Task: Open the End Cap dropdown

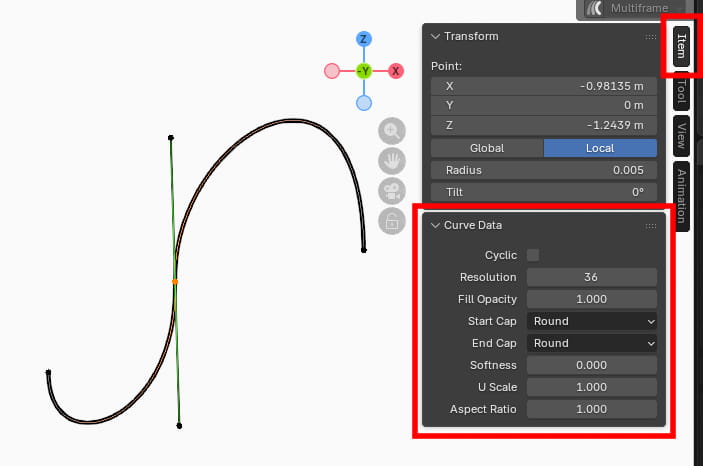Action: click(592, 343)
